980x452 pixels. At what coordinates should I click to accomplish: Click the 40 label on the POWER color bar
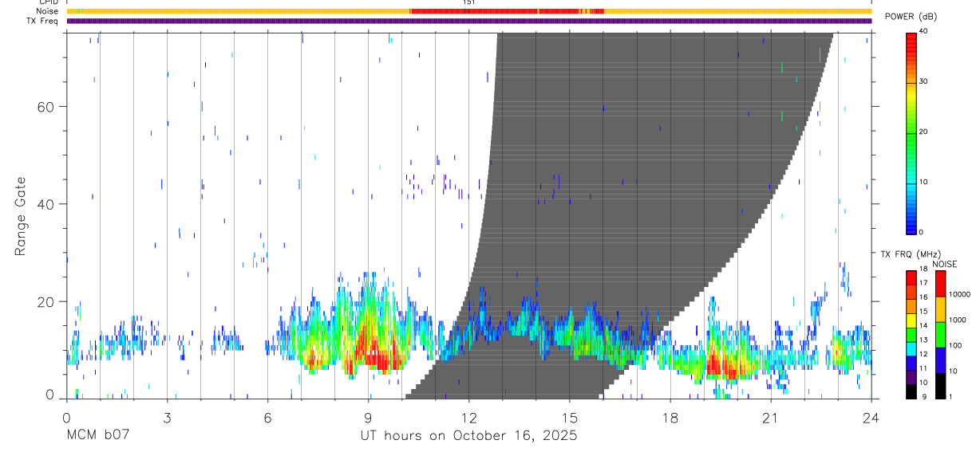923,32
